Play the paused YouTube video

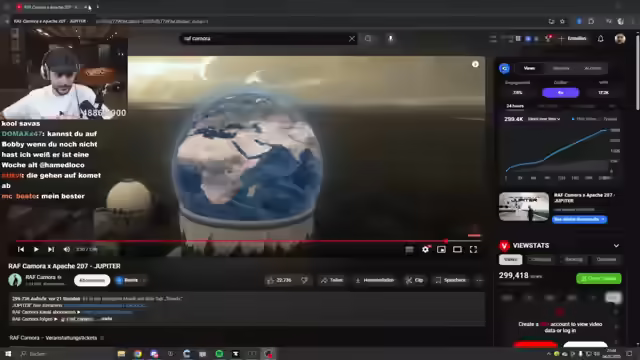36,249
